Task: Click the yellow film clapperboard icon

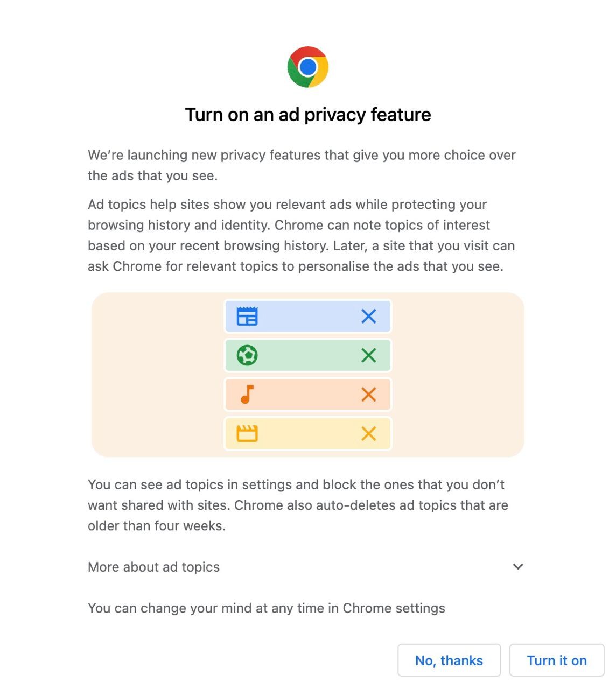Action: point(247,433)
